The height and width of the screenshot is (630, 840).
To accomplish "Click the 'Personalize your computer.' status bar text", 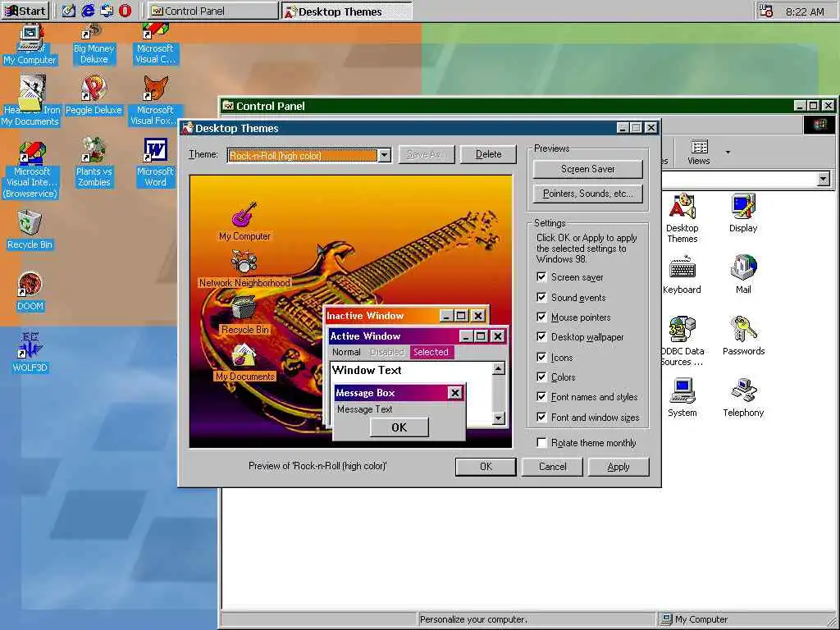I will click(473, 619).
